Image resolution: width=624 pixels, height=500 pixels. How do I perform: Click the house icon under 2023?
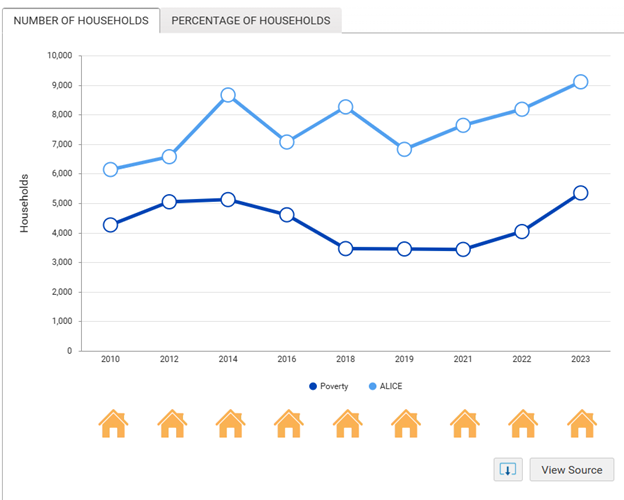click(581, 424)
